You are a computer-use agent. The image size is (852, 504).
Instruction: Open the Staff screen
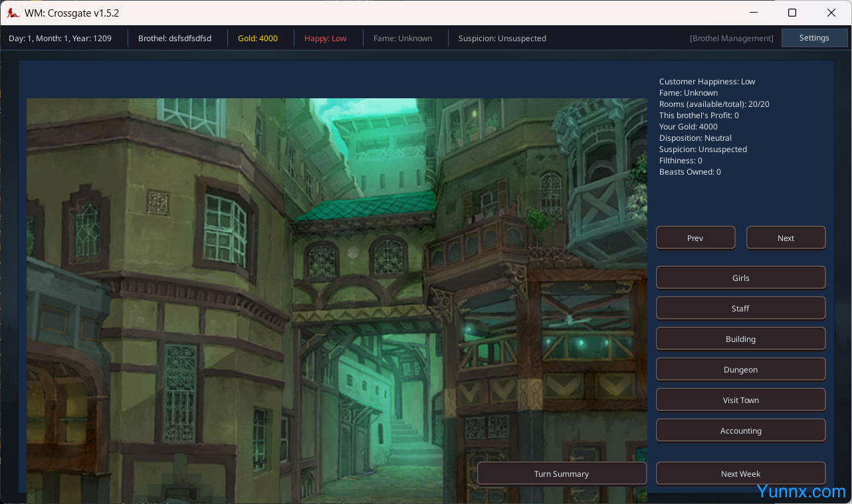[740, 308]
